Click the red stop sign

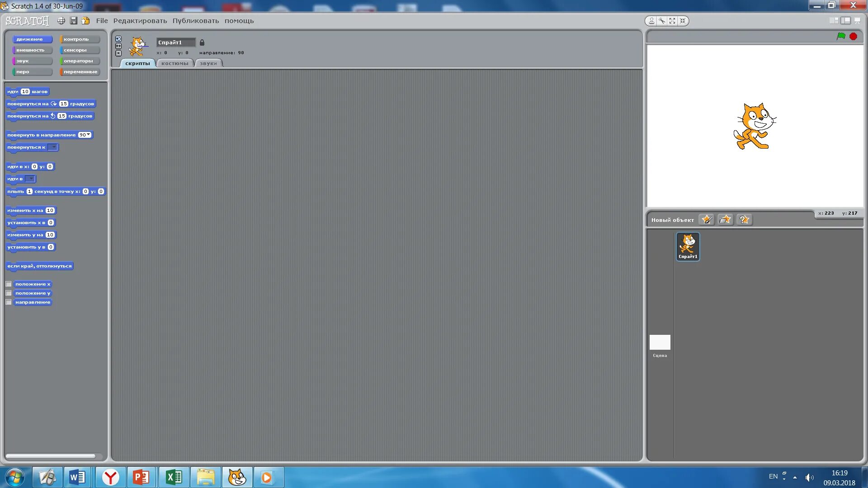(x=853, y=36)
